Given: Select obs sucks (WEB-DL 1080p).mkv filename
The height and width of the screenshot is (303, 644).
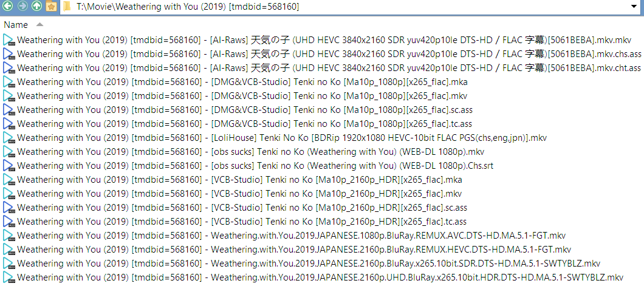Looking at the screenshot, I should 251,152.
